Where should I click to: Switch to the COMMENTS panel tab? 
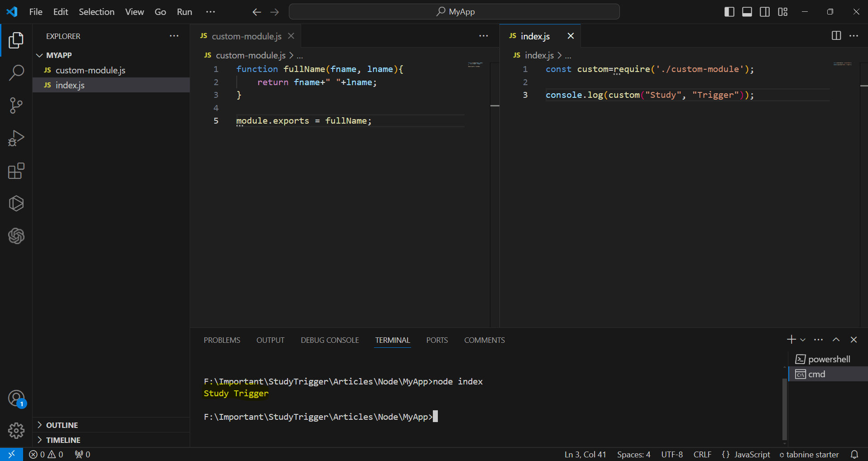tap(484, 340)
